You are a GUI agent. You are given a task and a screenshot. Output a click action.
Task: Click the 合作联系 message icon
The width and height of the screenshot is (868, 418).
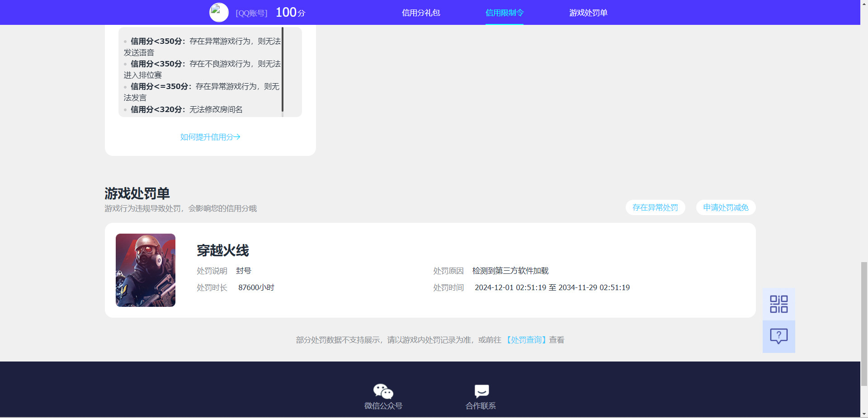481,391
